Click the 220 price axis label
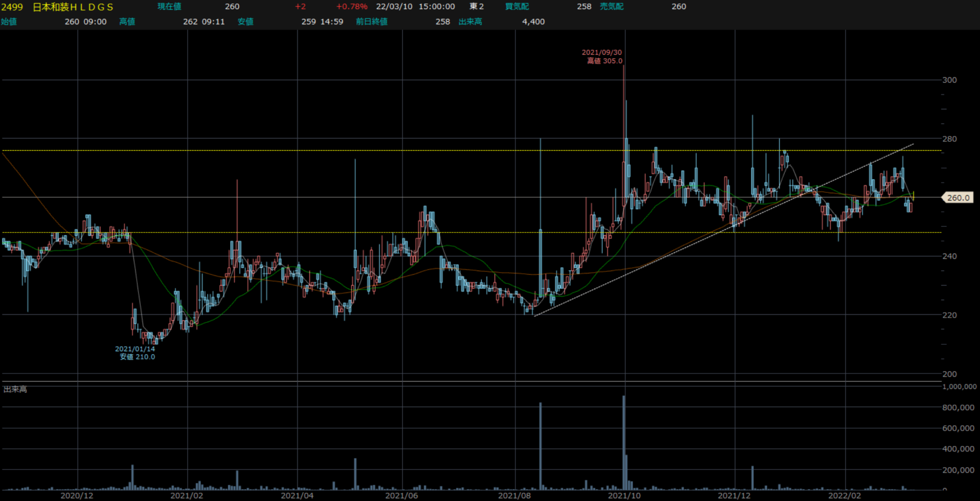980x501 pixels. 949,315
